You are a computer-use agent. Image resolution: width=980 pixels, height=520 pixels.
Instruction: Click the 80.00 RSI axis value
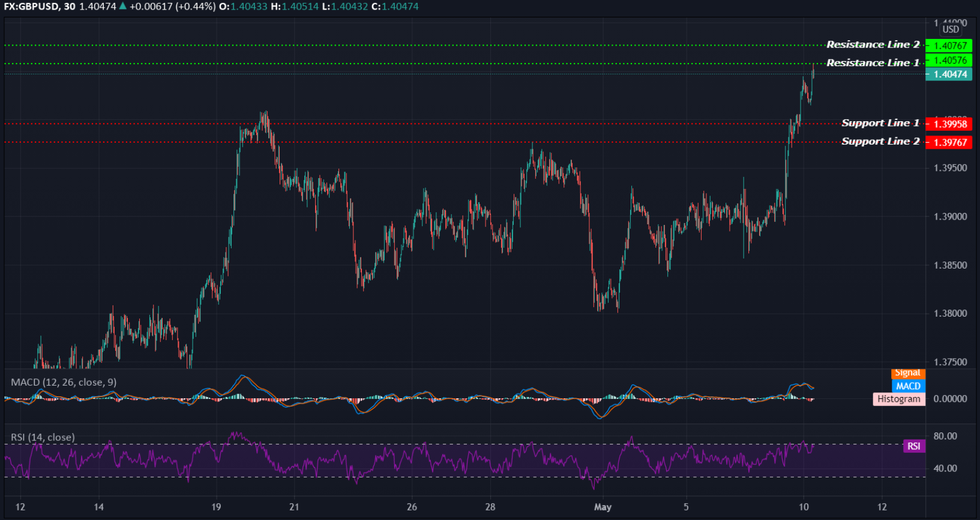[x=945, y=436]
